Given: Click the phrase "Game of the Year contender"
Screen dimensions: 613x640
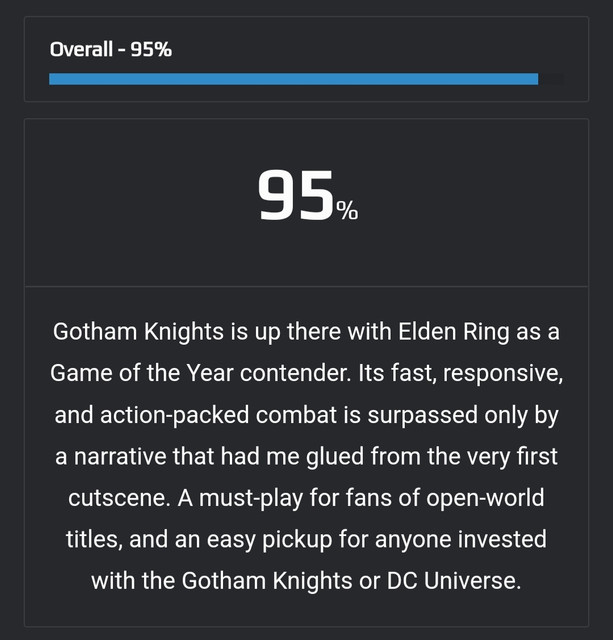Looking at the screenshot, I should click(200, 373).
